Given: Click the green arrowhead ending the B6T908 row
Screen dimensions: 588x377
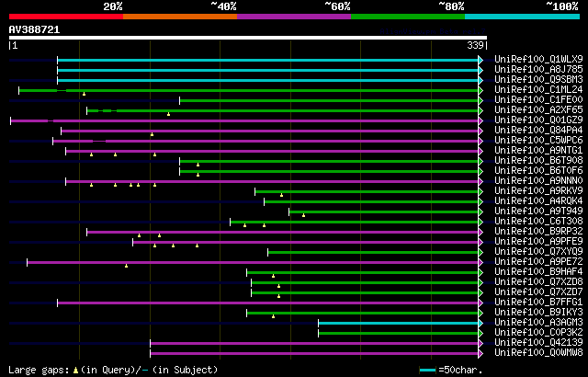Looking at the screenshot, I should pos(481,161).
